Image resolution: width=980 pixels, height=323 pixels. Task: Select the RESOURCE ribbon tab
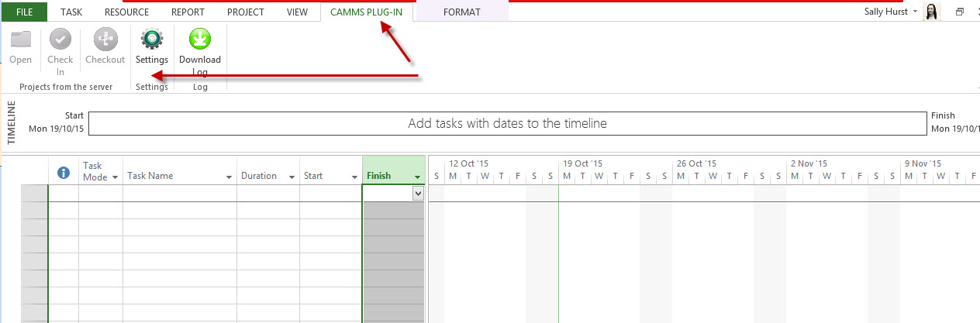127,12
